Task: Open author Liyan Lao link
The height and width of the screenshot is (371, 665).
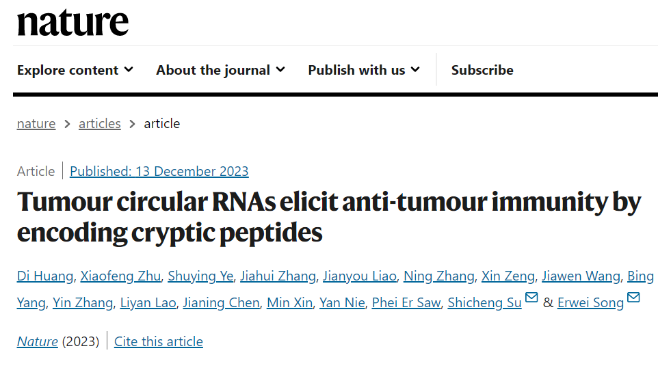Action: point(148,303)
